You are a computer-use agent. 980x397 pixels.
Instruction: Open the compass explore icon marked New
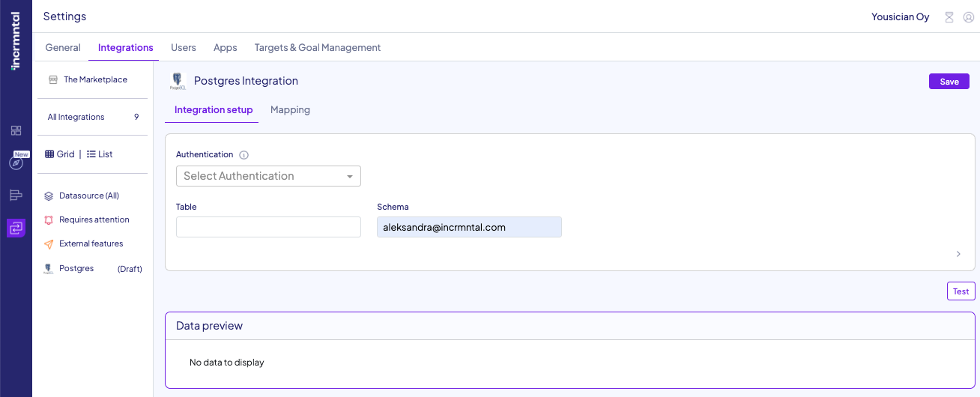tap(16, 163)
